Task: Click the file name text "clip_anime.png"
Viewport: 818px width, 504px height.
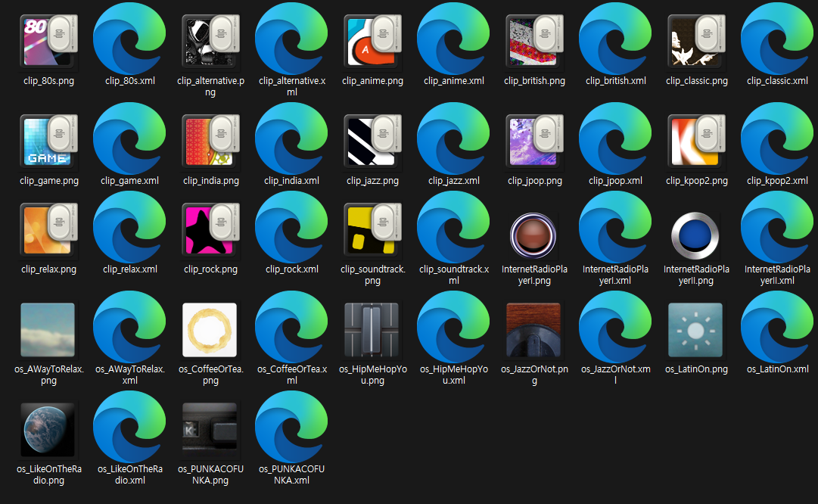Action: (372, 81)
